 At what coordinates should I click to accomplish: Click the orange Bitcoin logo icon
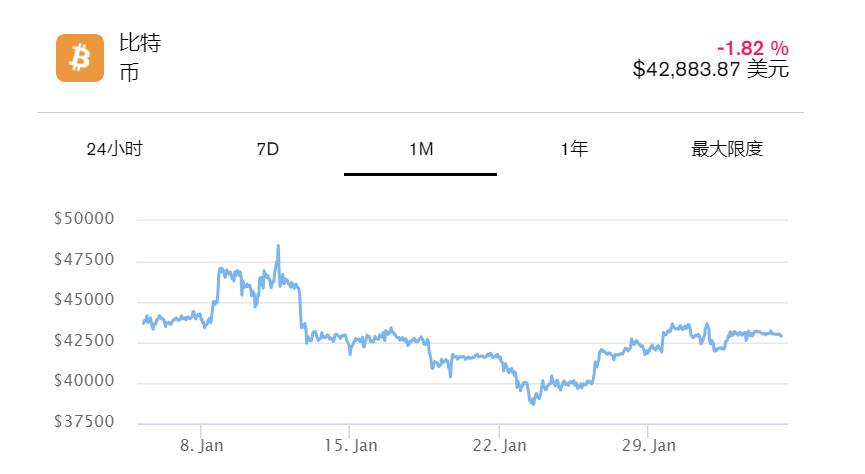pos(80,58)
